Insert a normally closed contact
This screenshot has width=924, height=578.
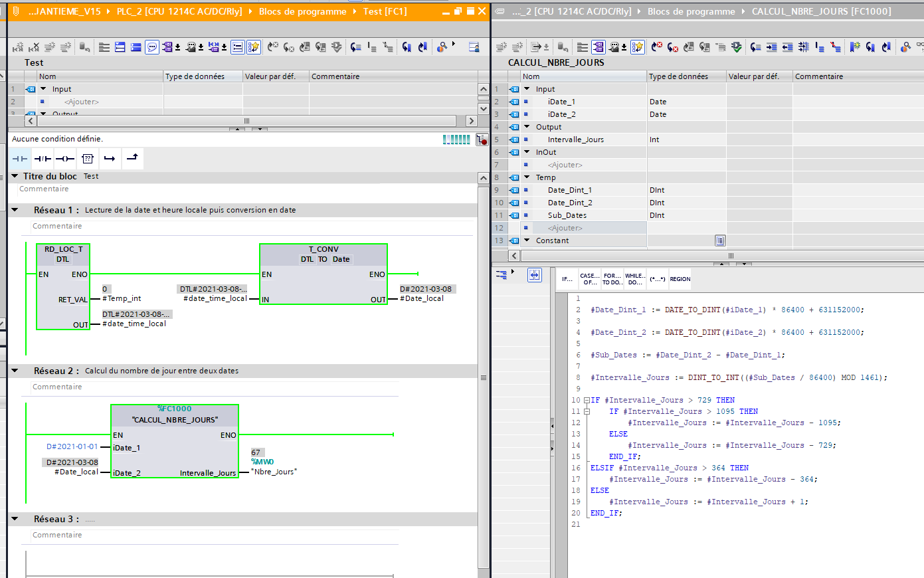click(43, 159)
